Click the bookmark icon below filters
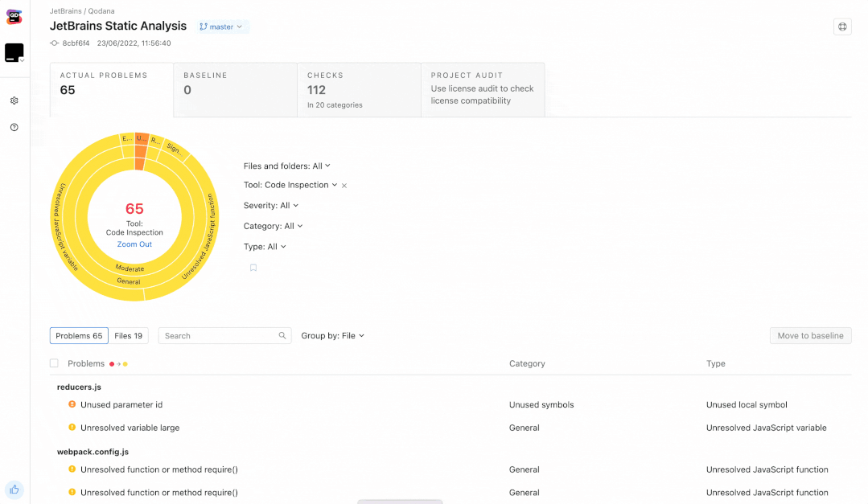The width and height of the screenshot is (868, 504). click(x=253, y=268)
